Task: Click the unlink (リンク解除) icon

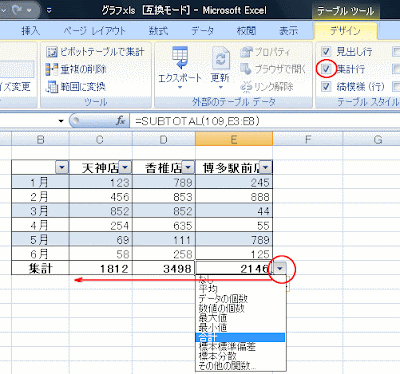Action: click(246, 87)
